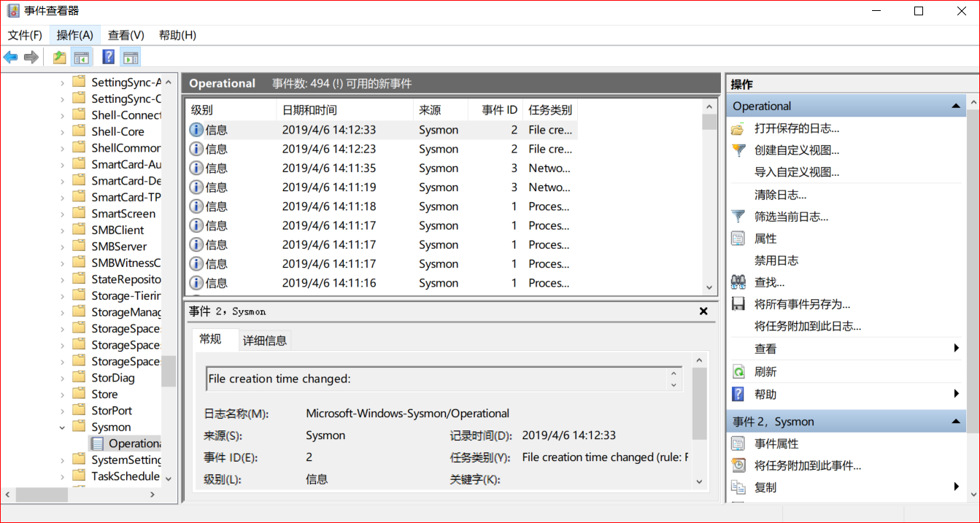Click the SmartScreen folder icon
The height and width of the screenshot is (523, 980).
(x=79, y=214)
